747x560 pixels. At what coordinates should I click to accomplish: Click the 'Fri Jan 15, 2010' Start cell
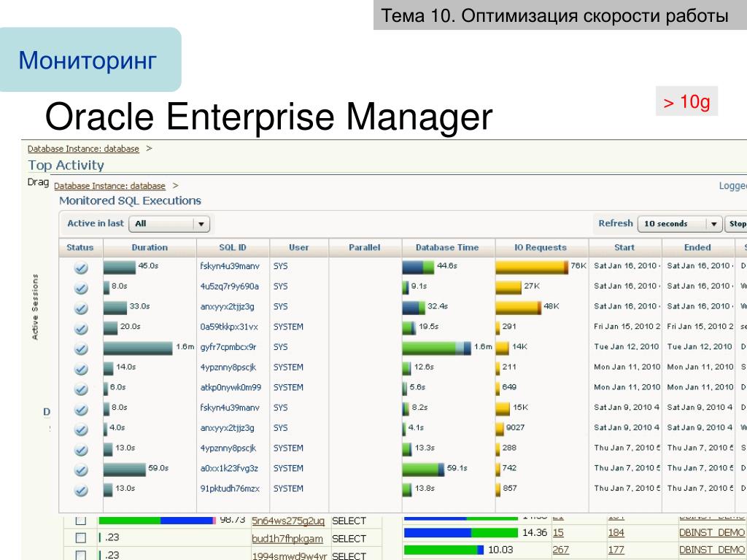pyautogui.click(x=627, y=327)
